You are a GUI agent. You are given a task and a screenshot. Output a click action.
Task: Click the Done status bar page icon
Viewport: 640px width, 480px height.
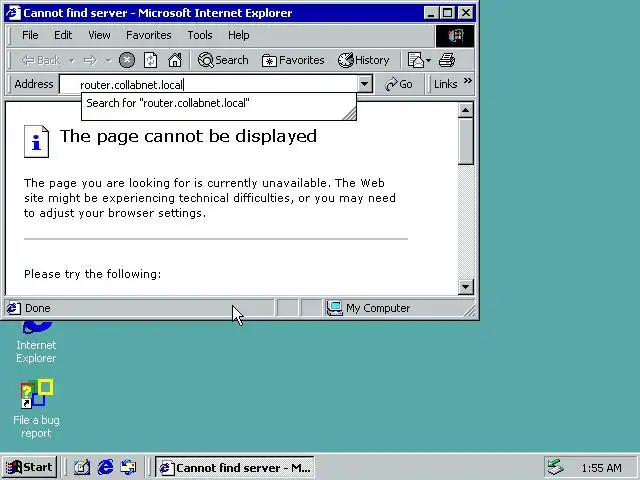[x=13, y=308]
